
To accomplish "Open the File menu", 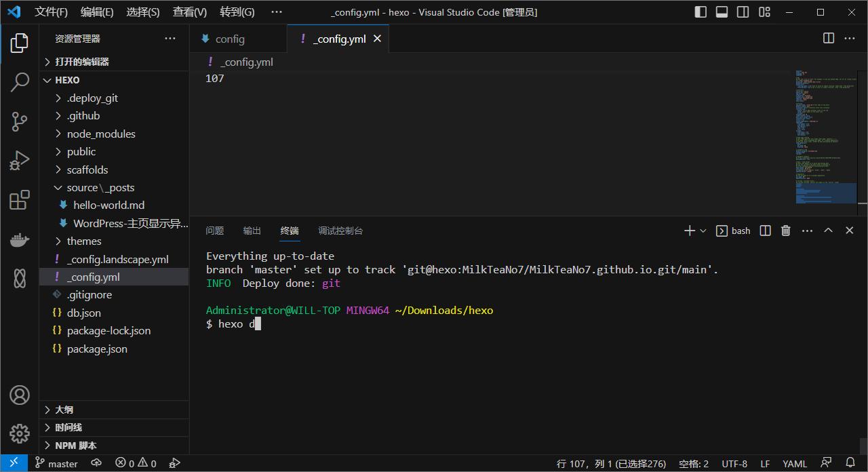I will (x=52, y=12).
